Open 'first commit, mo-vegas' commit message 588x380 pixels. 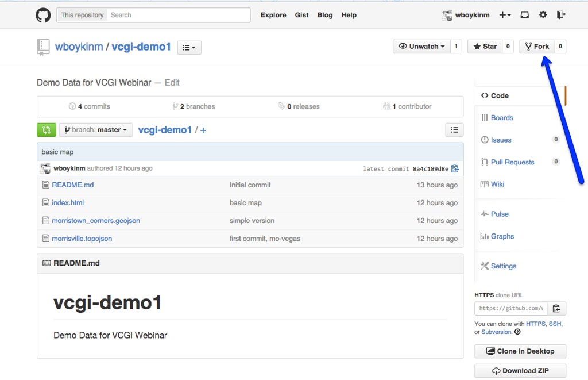coord(265,239)
